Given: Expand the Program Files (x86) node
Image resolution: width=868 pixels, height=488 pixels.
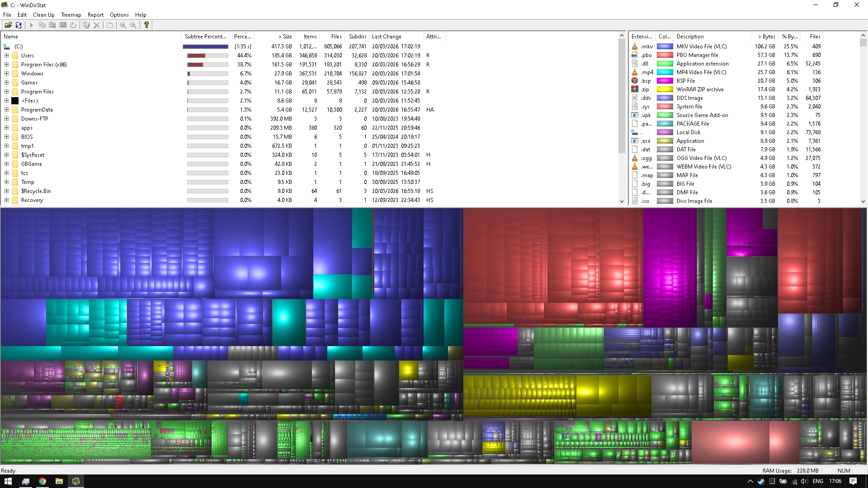Looking at the screenshot, I should tap(7, 65).
